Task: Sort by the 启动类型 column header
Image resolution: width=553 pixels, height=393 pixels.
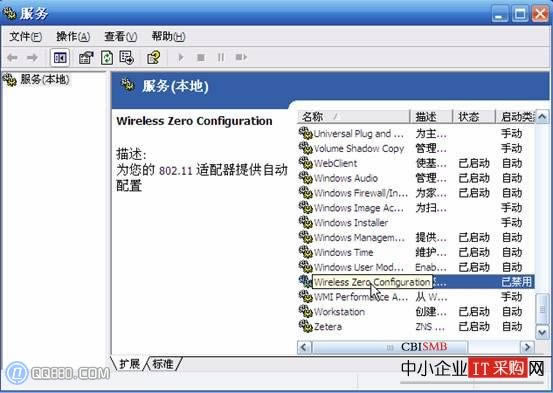Action: point(515,116)
